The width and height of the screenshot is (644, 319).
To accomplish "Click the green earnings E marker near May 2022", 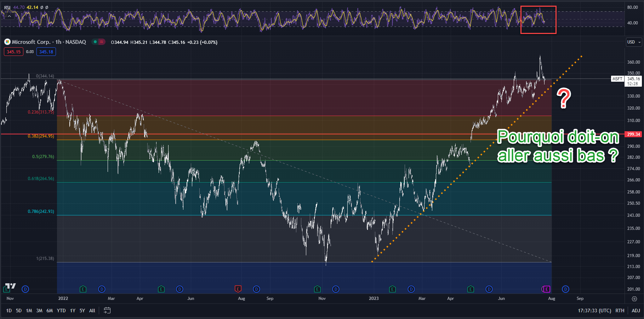I will [x=161, y=289].
